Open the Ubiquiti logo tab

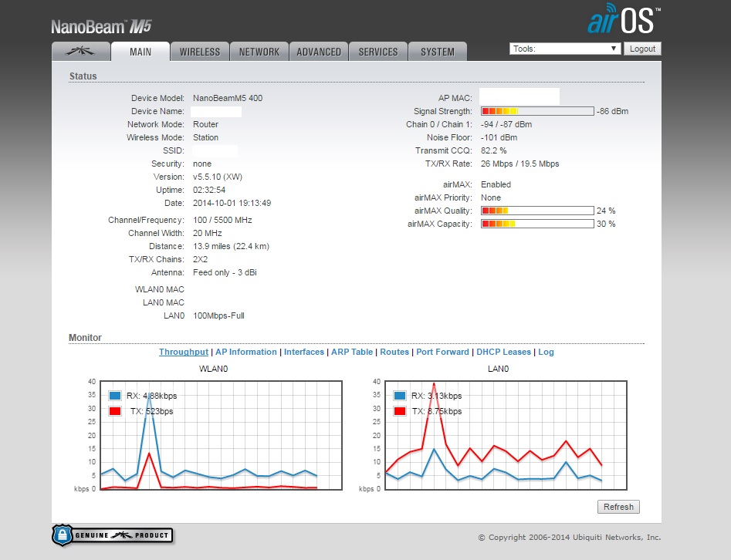81,52
